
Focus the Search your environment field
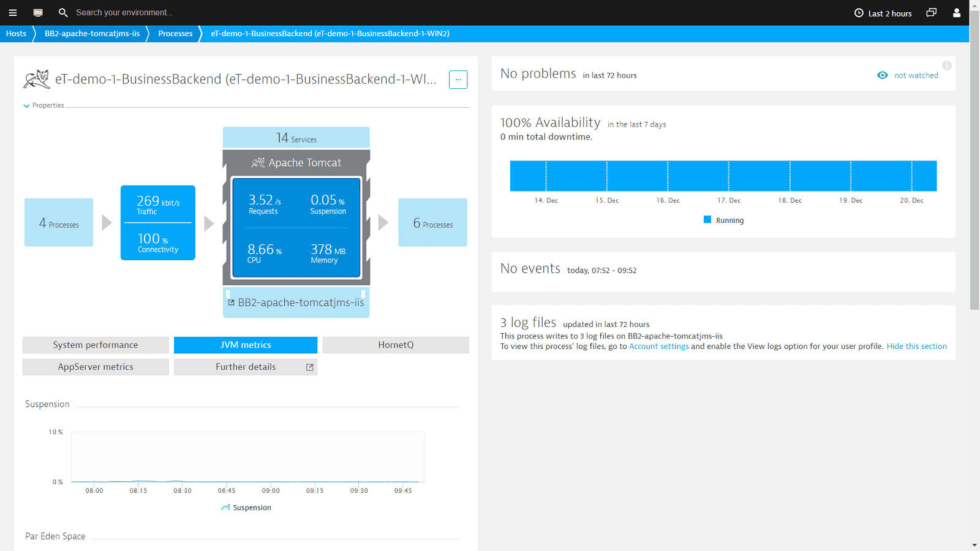click(x=124, y=12)
